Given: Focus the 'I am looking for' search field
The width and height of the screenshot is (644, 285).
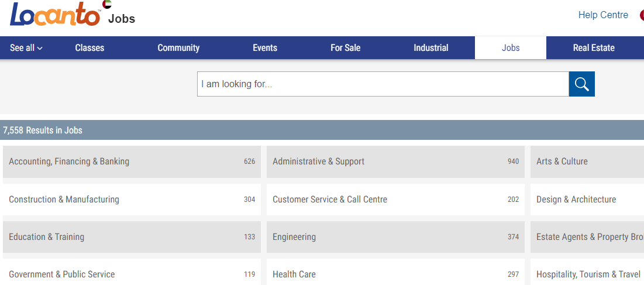Looking at the screenshot, I should [x=383, y=84].
